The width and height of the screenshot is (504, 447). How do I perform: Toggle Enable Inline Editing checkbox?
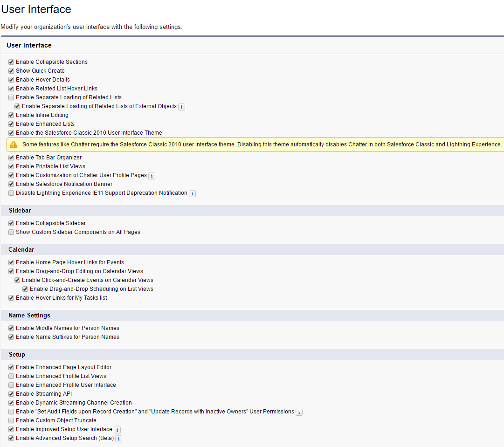click(11, 115)
